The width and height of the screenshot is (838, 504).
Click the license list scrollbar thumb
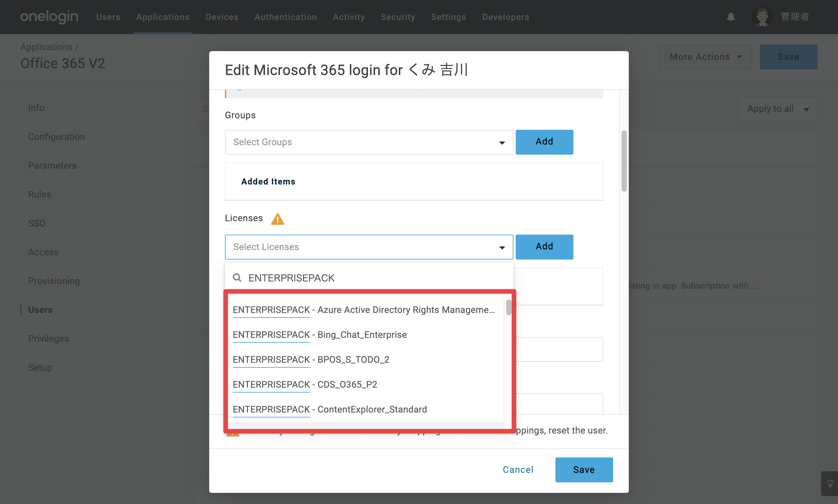[x=508, y=307]
